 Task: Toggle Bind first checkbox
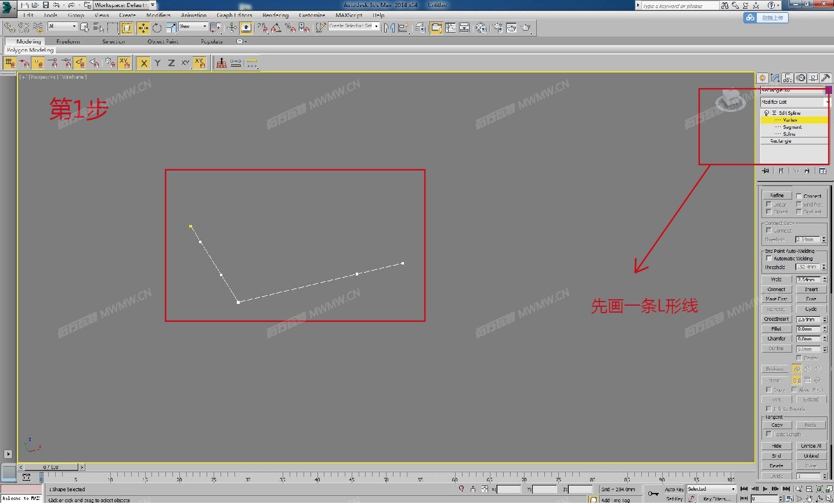(799, 204)
